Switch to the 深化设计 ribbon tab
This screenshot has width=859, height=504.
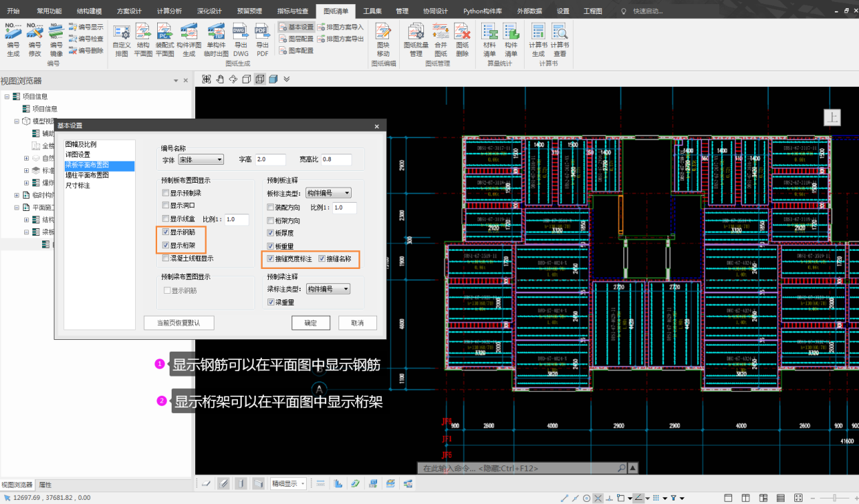point(209,12)
